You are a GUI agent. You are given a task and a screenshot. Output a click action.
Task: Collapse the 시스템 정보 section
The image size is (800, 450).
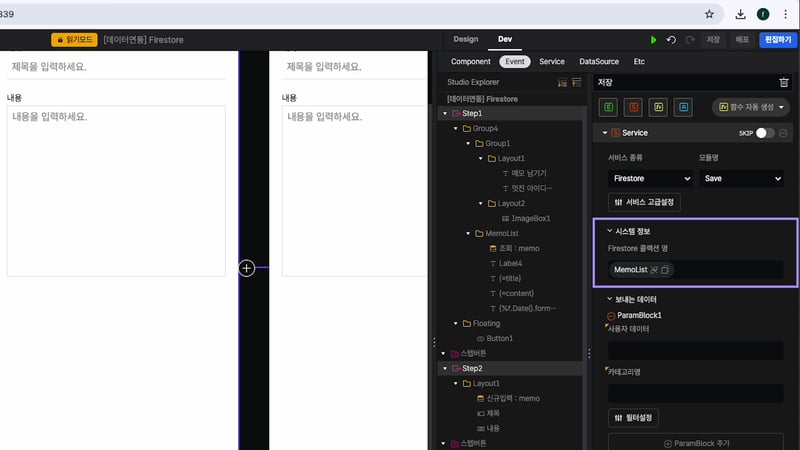click(x=610, y=231)
